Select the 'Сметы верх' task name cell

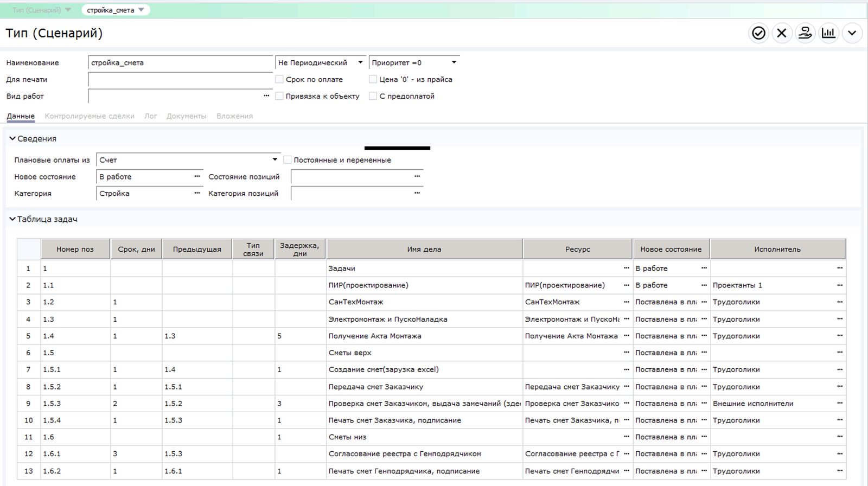click(x=424, y=353)
